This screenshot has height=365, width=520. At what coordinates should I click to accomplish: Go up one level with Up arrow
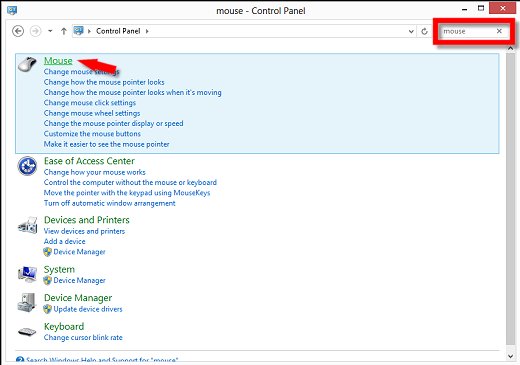coord(64,31)
